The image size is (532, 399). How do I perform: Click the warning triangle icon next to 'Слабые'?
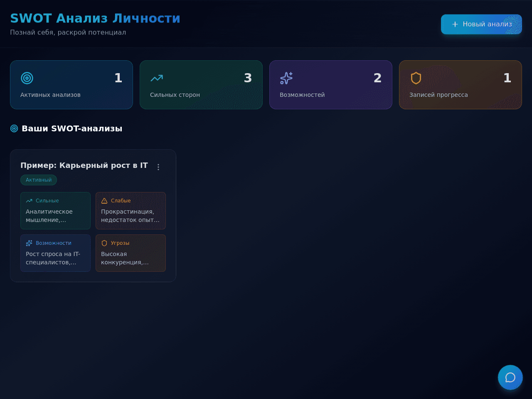(x=104, y=201)
